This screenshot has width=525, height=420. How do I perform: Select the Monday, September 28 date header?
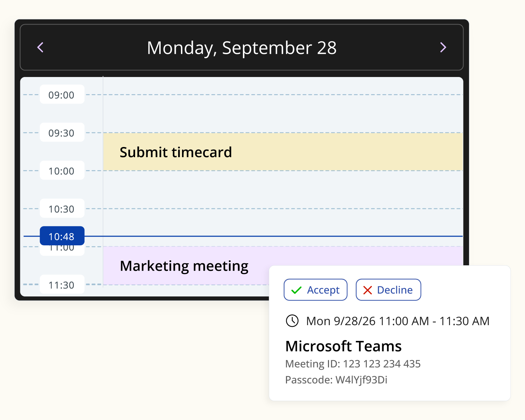pyautogui.click(x=241, y=48)
